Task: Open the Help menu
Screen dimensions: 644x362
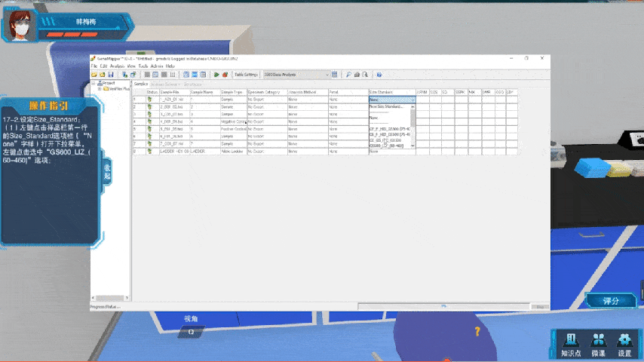Action: (170, 66)
